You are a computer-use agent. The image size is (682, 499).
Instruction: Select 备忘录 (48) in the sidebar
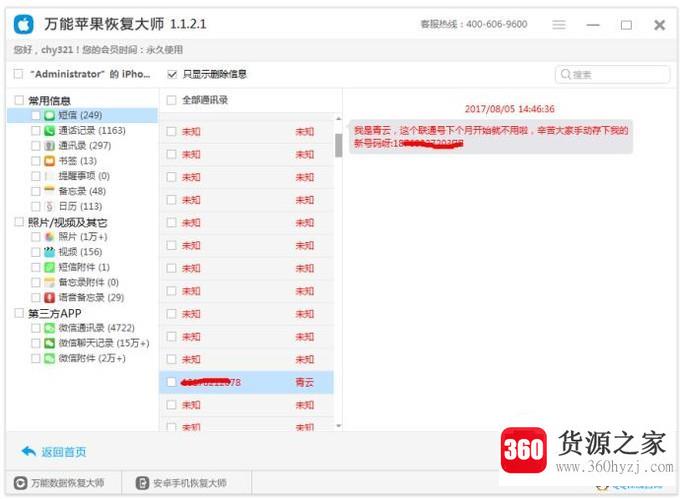pyautogui.click(x=82, y=191)
